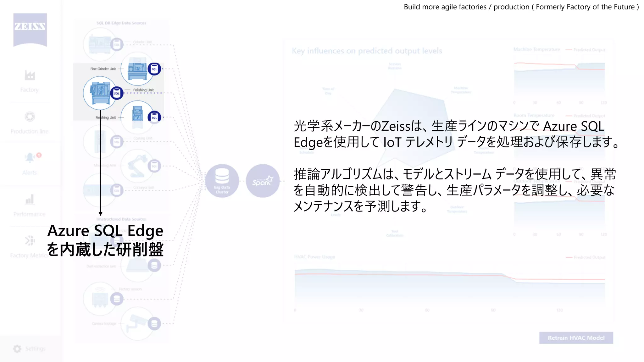Click the red alert count badge
The image size is (644, 362).
pos(39,155)
